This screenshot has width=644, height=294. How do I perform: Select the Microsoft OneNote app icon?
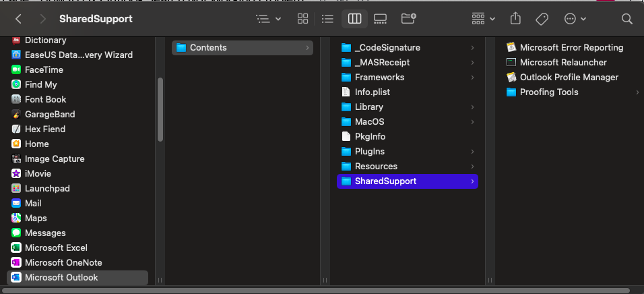pos(16,262)
